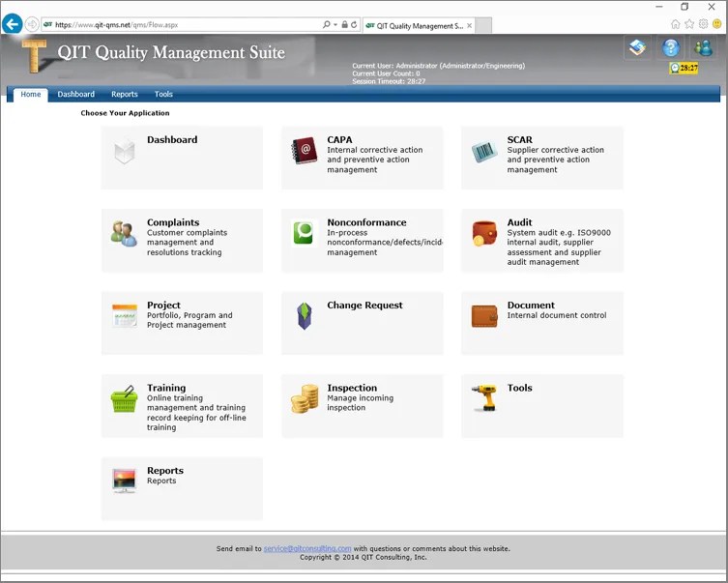Image resolution: width=728 pixels, height=583 pixels.
Task: Refresh the page with reload icon
Action: tap(354, 24)
